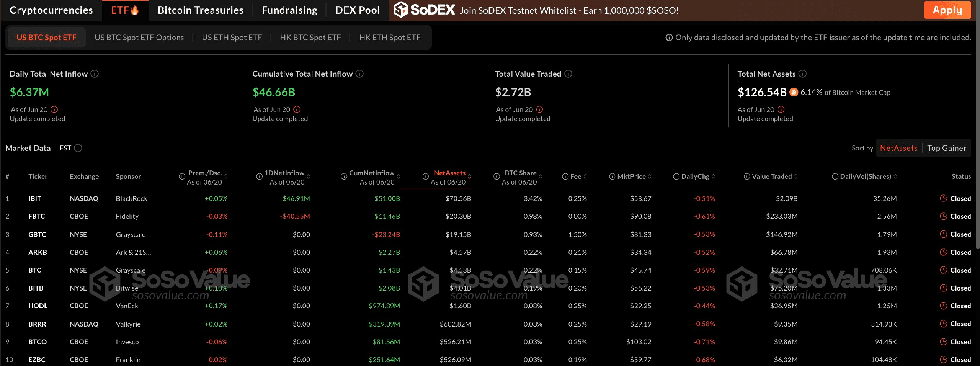This screenshot has height=366, width=980.
Task: Sort table by BTC Share column arrows
Action: point(541,176)
